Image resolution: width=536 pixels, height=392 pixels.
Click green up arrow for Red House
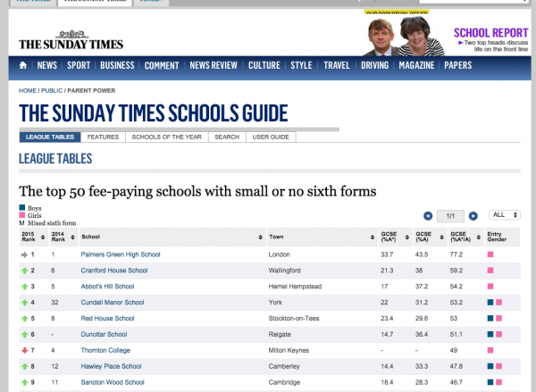[25, 319]
